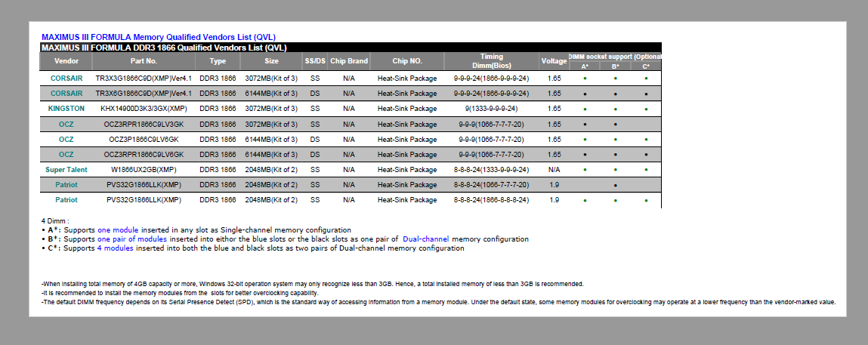This screenshot has height=345, width=868.
Task: Click part number TR3X6G1866C9D(XMP)Ver4.1
Action: [144, 94]
